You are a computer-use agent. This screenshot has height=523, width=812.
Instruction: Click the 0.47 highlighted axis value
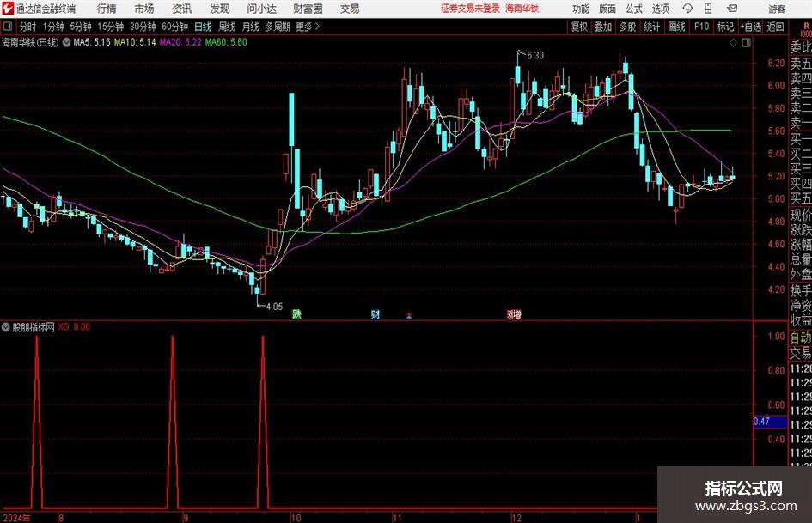coord(769,422)
